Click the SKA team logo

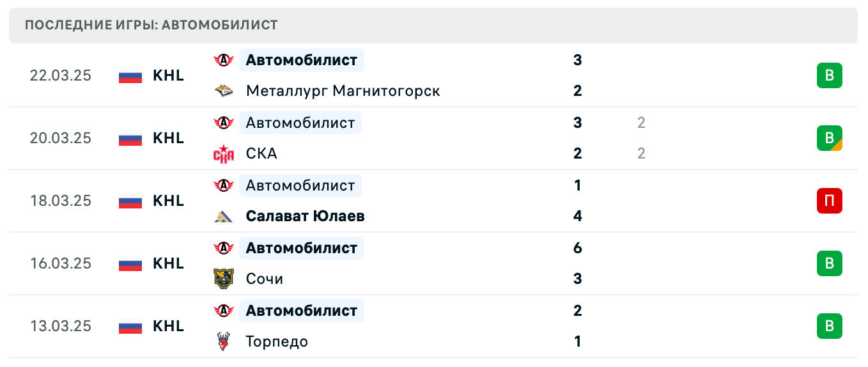coord(223,153)
